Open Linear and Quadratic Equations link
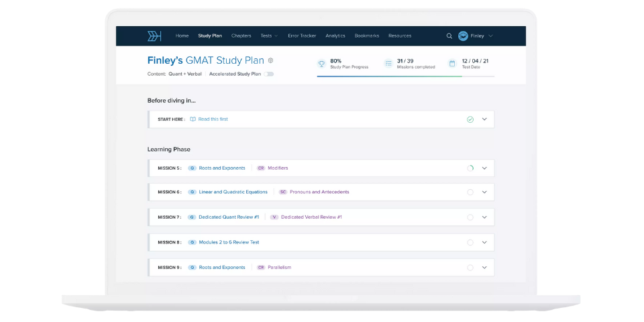Image resolution: width=644 pixels, height=322 pixels. (233, 192)
